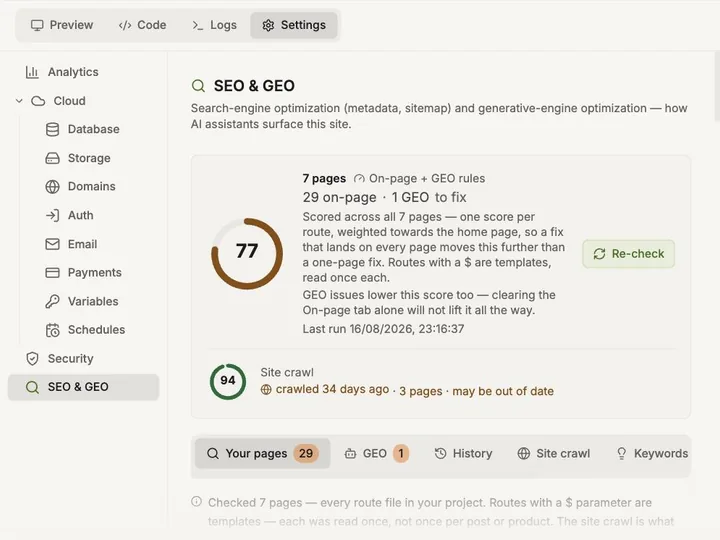Click the 1 badge on GEO tab
Viewport: 720px width, 540px height.
pos(401,454)
